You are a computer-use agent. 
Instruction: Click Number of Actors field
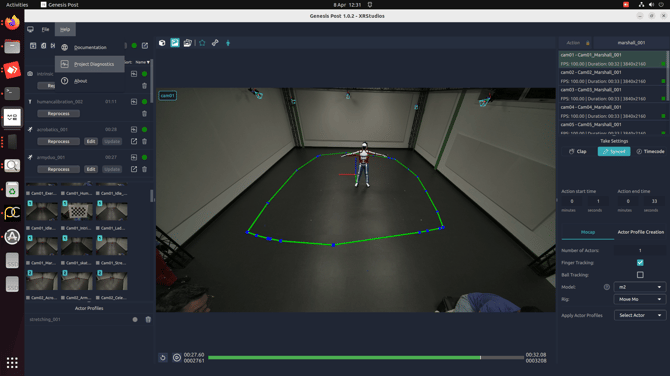click(x=640, y=250)
